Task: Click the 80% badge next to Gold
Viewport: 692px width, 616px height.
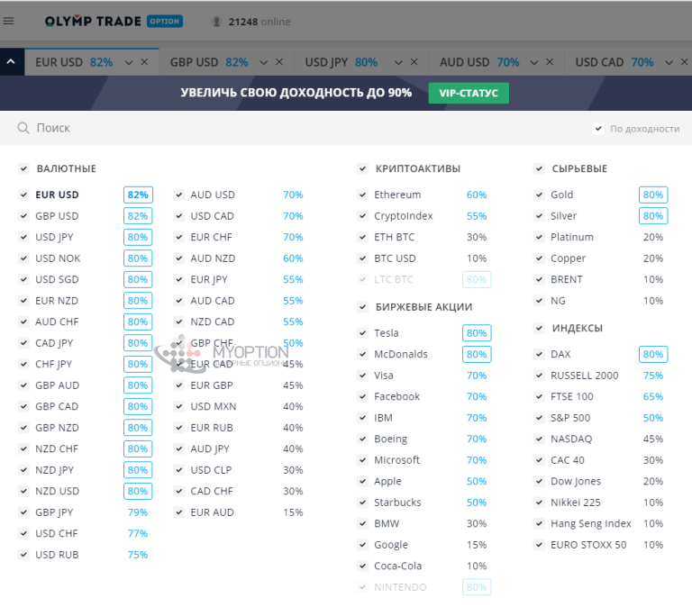Action: tap(653, 195)
